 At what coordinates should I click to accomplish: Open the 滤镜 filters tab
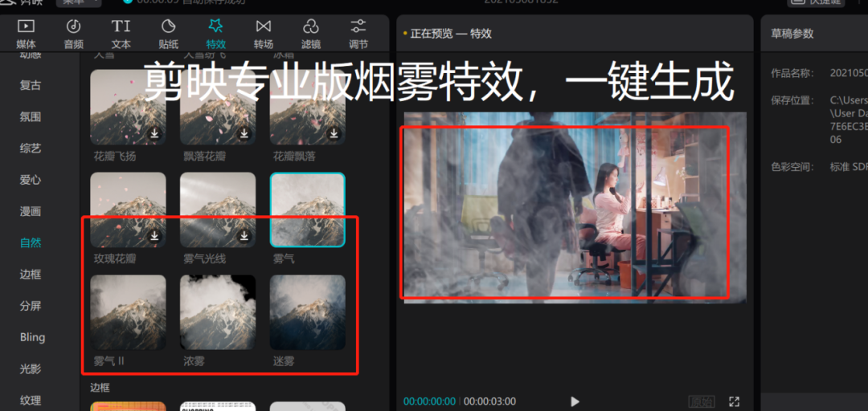click(x=311, y=34)
